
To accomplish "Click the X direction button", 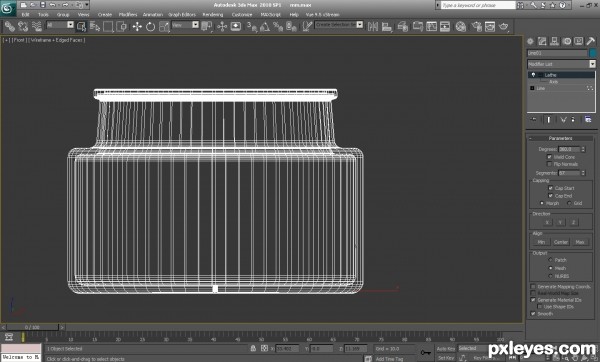I will (x=547, y=222).
